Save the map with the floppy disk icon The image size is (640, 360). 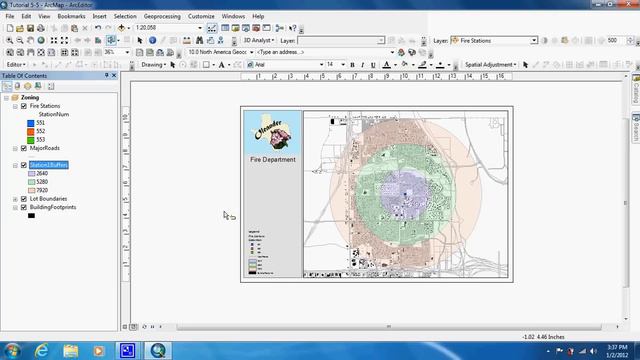[30, 28]
